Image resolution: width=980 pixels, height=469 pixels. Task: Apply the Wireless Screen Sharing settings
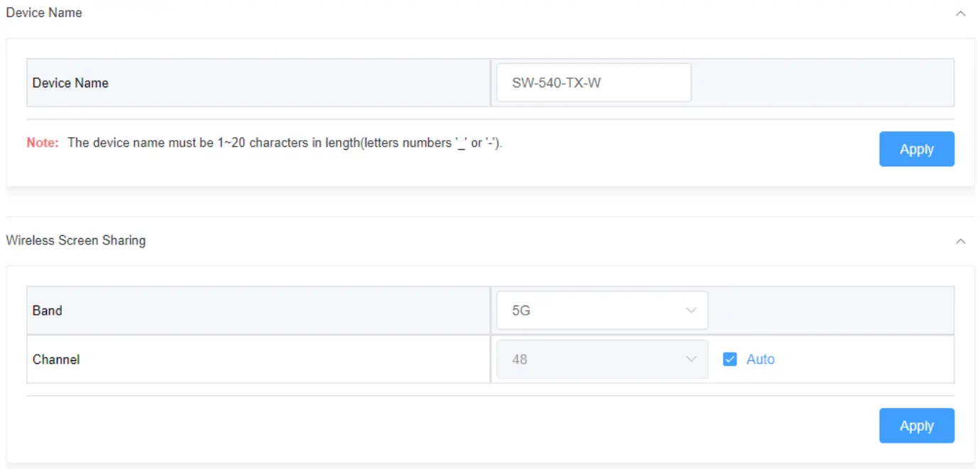tap(916, 426)
